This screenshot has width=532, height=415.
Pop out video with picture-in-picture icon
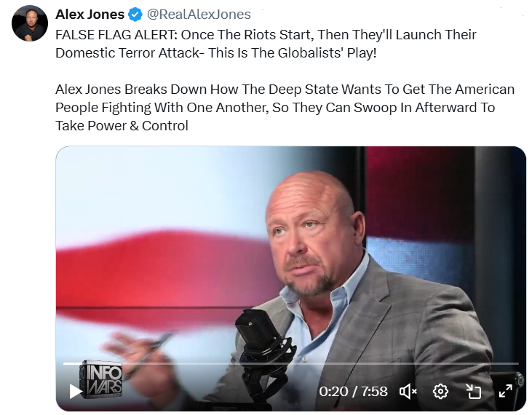pos(473,392)
